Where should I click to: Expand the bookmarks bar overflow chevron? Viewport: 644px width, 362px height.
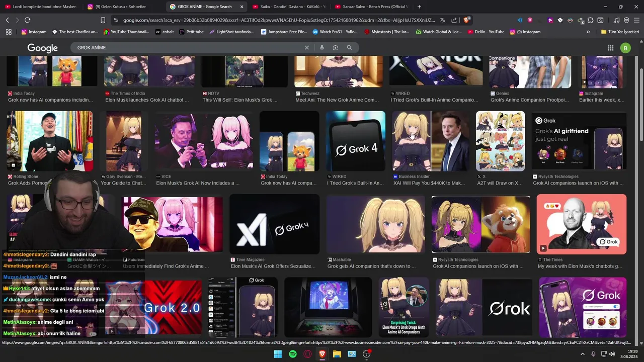588,32
